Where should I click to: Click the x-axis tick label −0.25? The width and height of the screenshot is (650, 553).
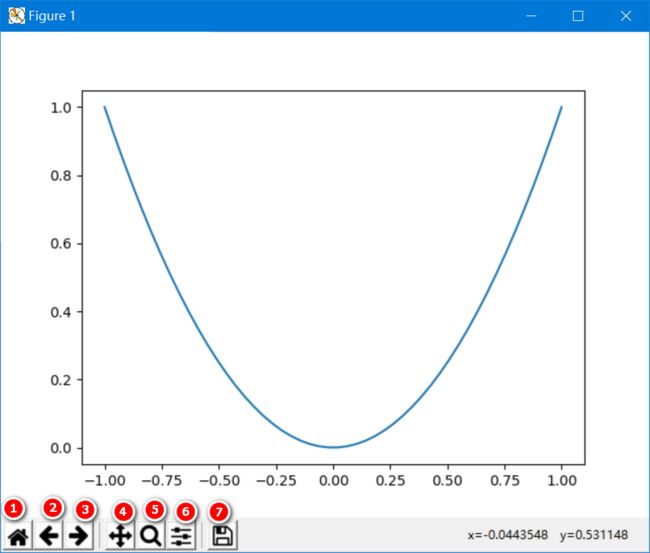276,481
